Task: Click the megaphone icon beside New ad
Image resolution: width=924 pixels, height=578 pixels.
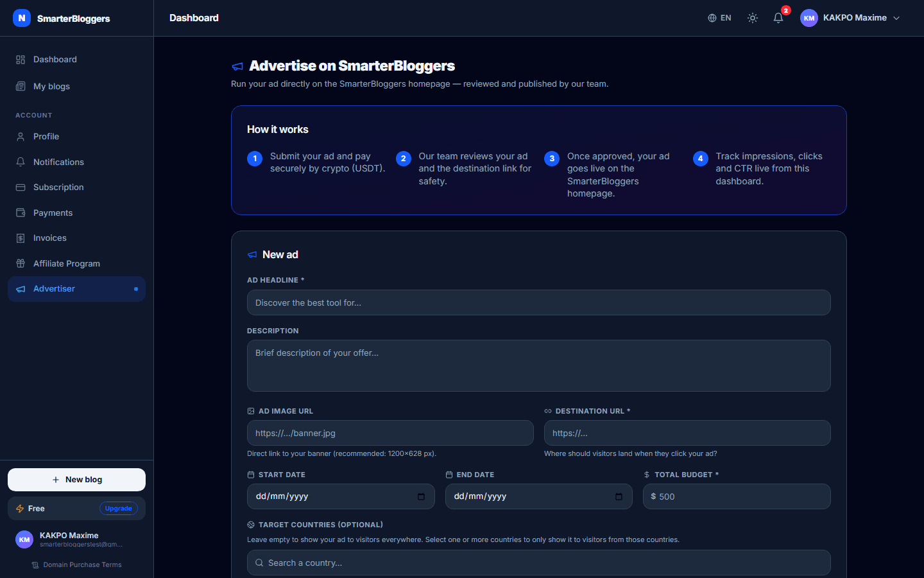Action: pyautogui.click(x=252, y=255)
